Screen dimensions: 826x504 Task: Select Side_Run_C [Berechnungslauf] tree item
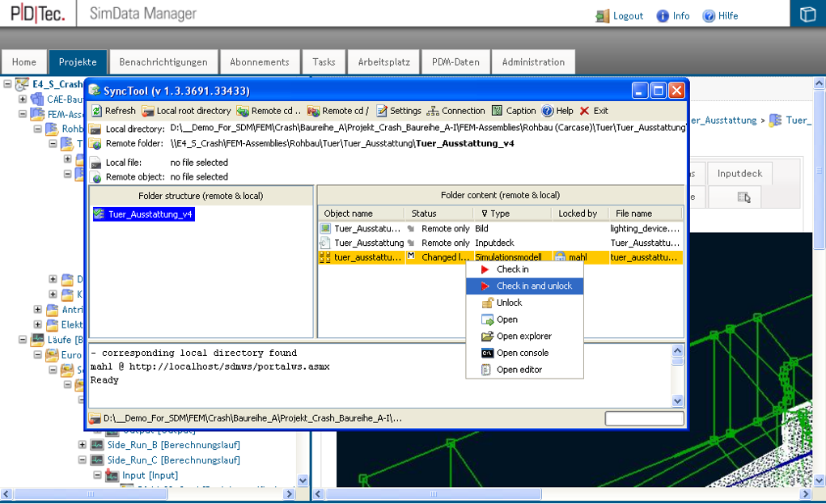(174, 460)
